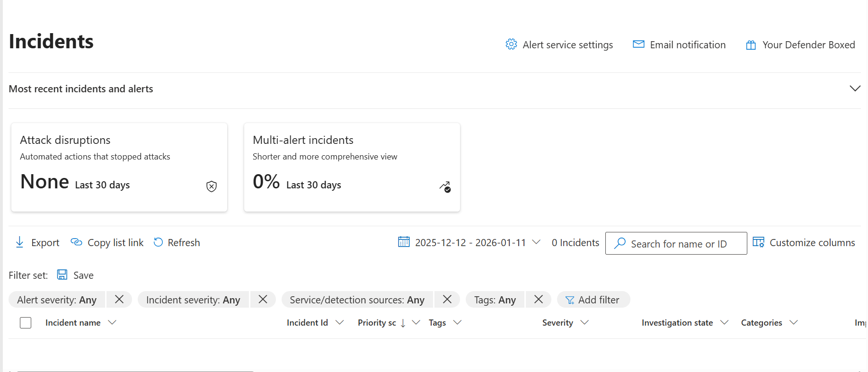Click the Refresh circular arrow icon

[x=158, y=242]
